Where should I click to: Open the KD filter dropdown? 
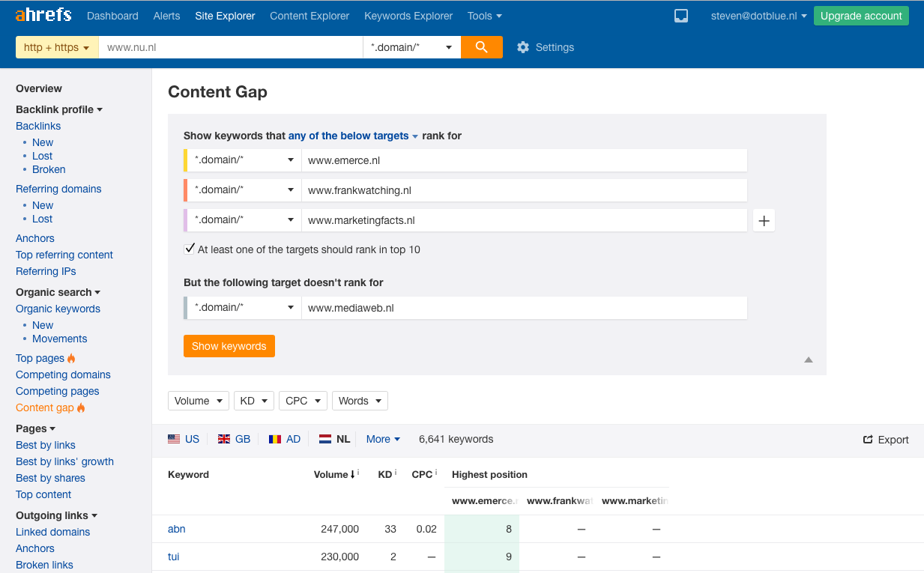point(254,401)
